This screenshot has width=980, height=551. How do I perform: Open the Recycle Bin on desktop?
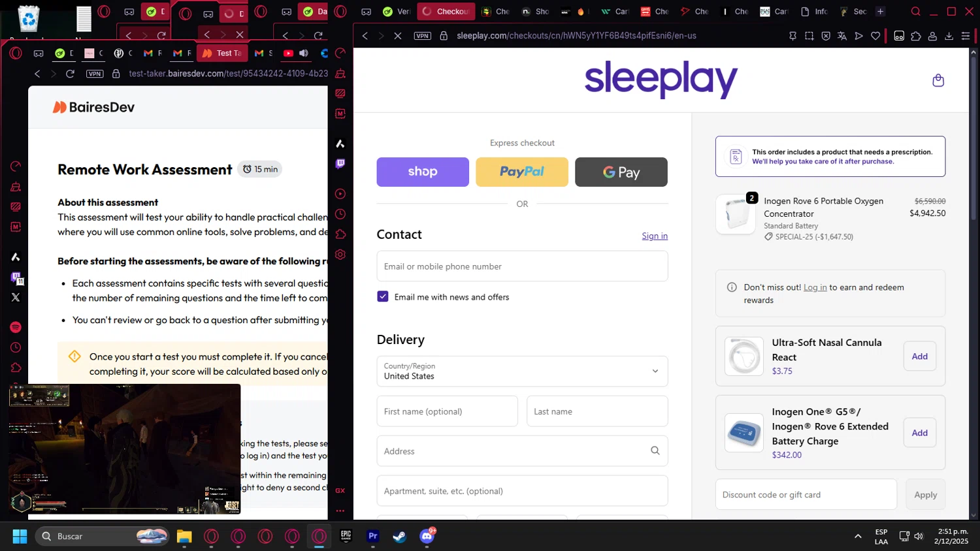point(29,20)
